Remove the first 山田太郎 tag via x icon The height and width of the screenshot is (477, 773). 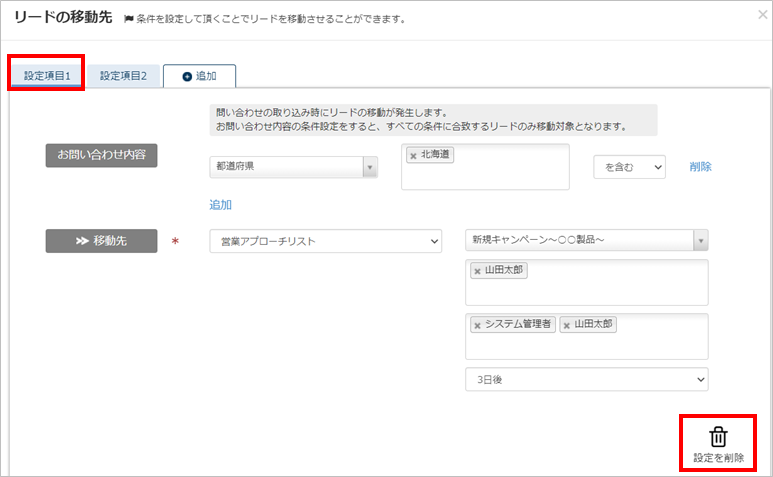[x=477, y=271]
